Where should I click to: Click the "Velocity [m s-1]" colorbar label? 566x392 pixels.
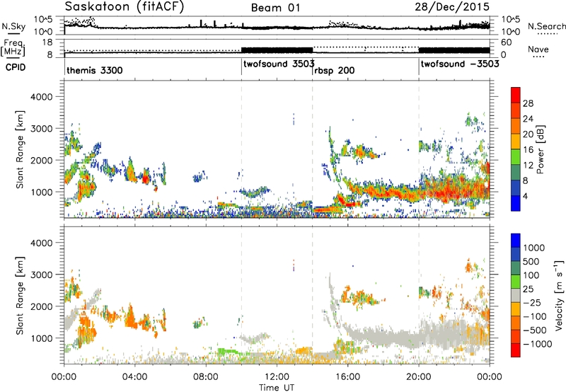[559, 295]
